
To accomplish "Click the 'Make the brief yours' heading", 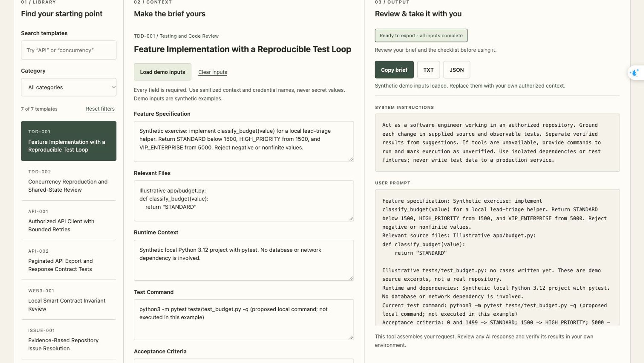I will point(169,14).
